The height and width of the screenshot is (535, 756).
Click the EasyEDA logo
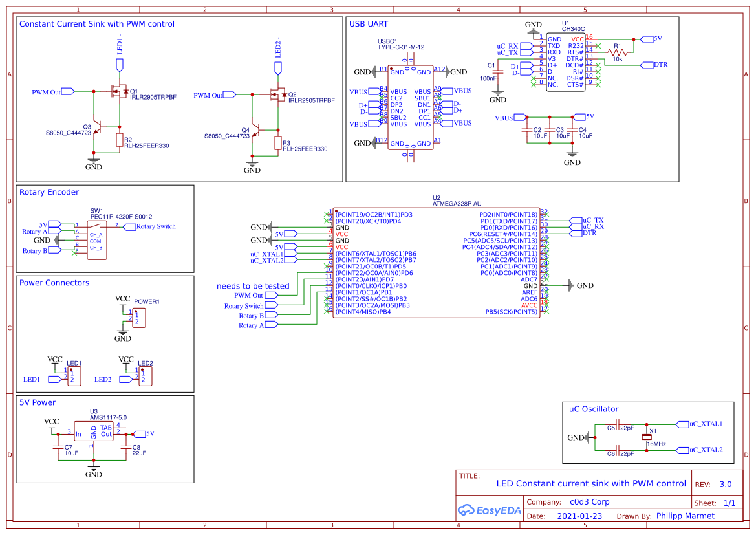click(x=490, y=509)
